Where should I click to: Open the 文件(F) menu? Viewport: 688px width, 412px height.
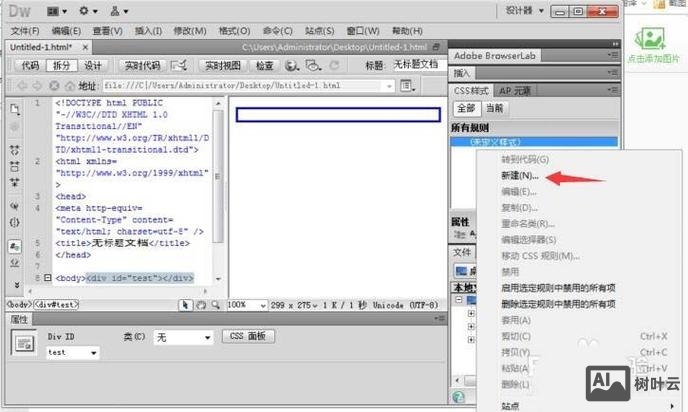(25, 31)
